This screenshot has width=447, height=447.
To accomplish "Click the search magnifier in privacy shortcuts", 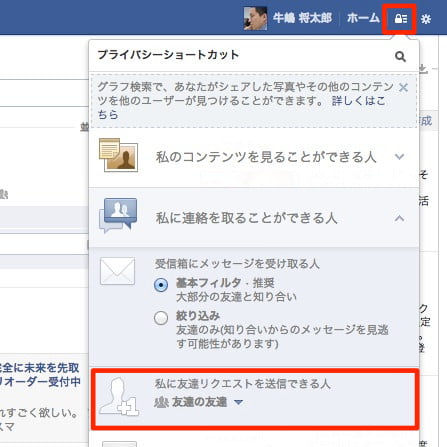I will coord(400,56).
